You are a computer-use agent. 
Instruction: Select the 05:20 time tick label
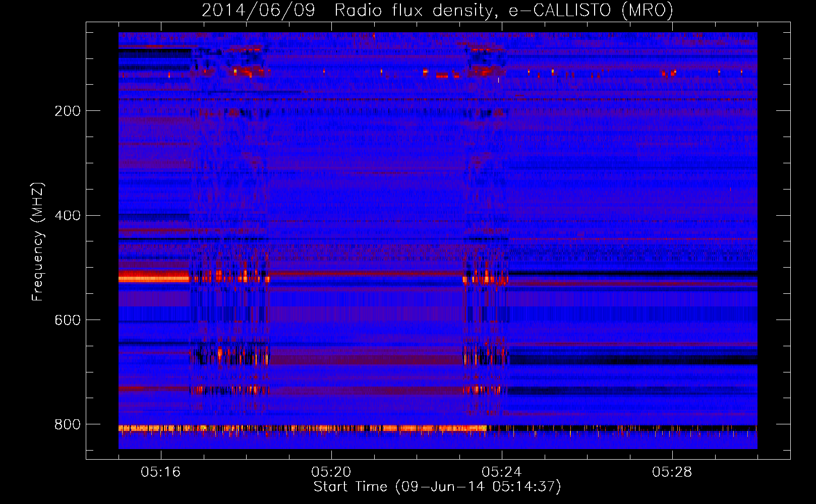(331, 472)
